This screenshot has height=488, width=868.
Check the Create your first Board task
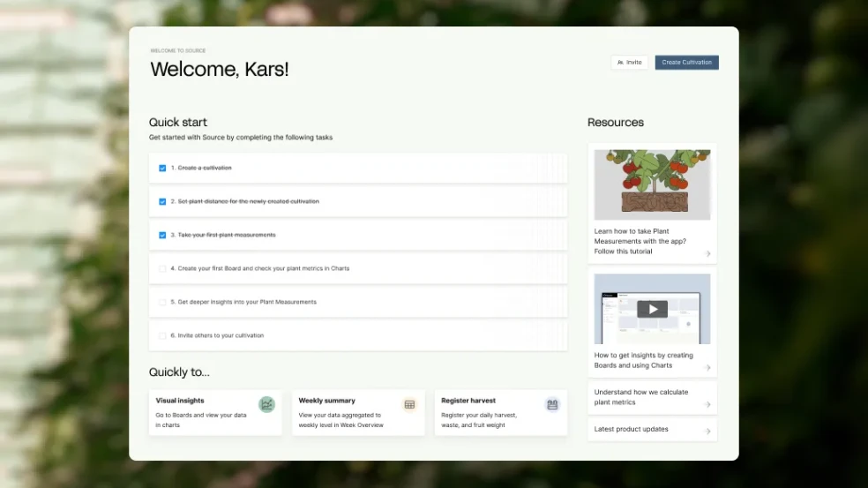pos(162,268)
